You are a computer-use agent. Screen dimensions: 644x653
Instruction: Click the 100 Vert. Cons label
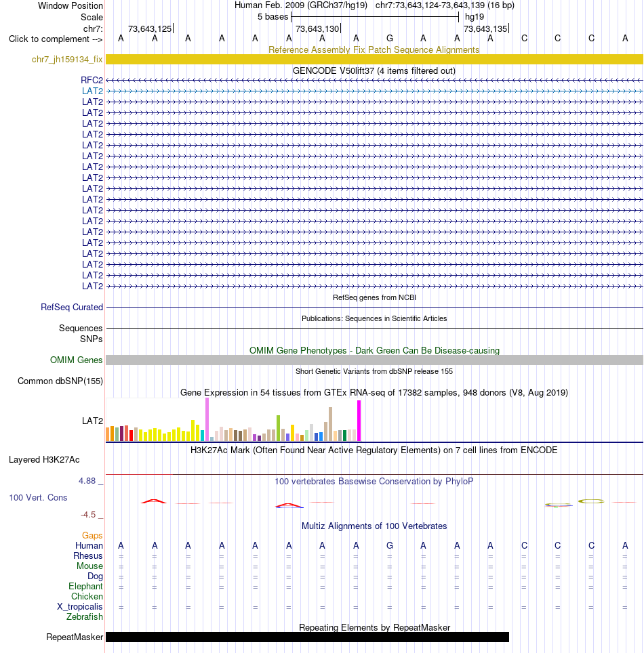[38, 497]
